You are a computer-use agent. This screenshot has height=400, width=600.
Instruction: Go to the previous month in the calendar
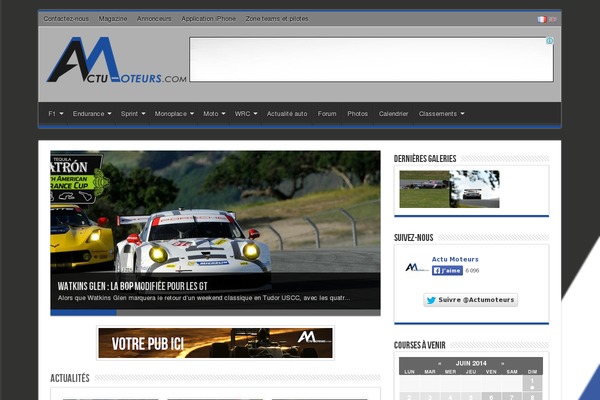coord(439,363)
